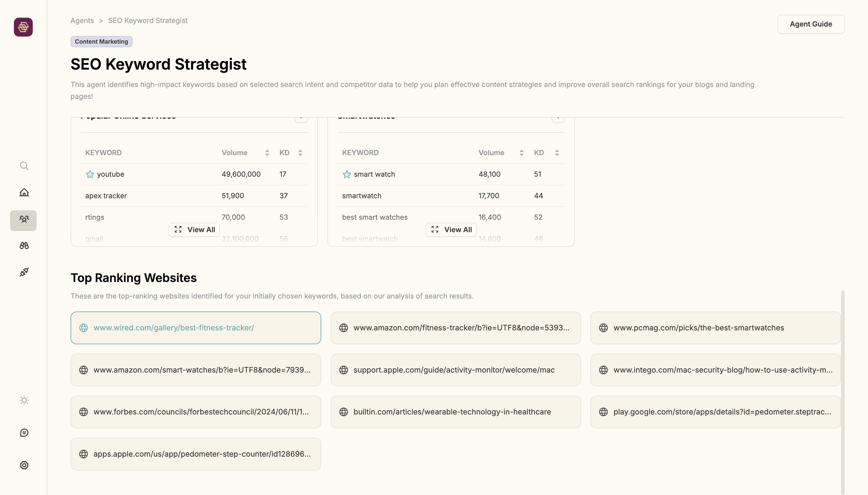Open the Agent Guide button
Screen dimensions: 868x495
[x=810, y=24]
